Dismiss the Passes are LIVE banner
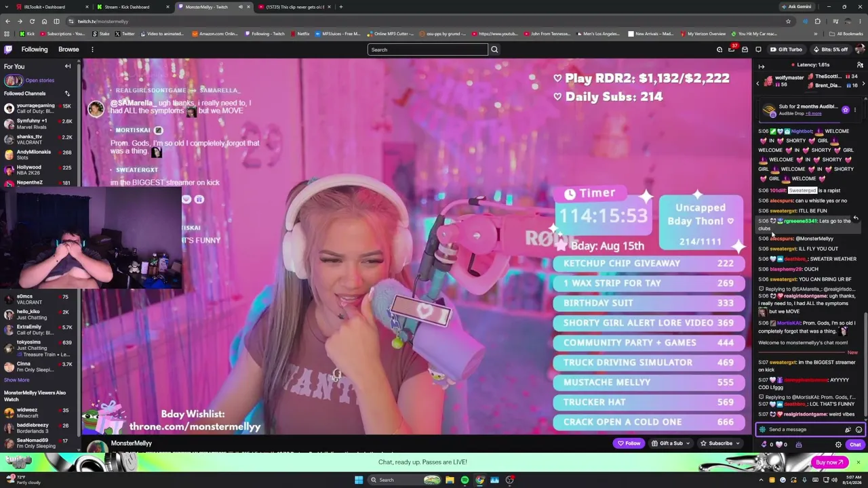The height and width of the screenshot is (488, 868). [x=858, y=462]
